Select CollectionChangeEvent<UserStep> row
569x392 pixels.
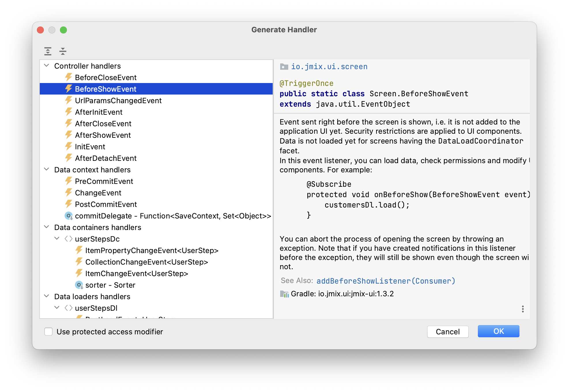point(156,262)
